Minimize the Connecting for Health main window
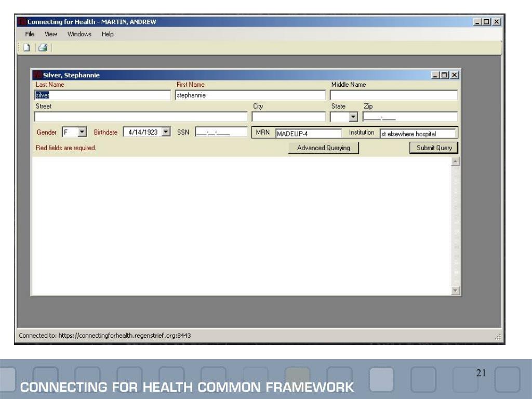 pos(477,22)
